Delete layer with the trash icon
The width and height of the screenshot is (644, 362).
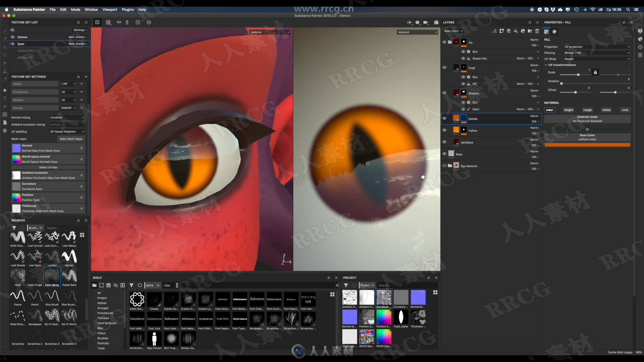pyautogui.click(x=537, y=31)
